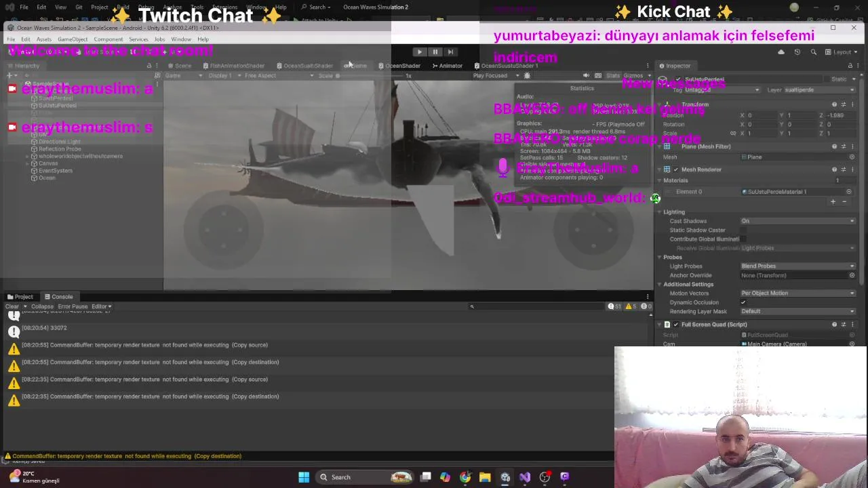
Task: Enable Static Shadow Caster checkbox
Action: click(x=744, y=230)
